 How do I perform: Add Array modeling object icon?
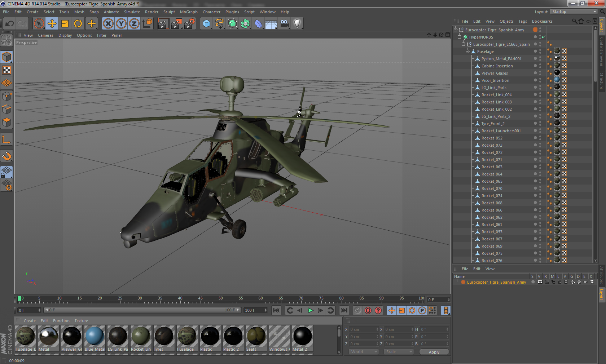[245, 24]
